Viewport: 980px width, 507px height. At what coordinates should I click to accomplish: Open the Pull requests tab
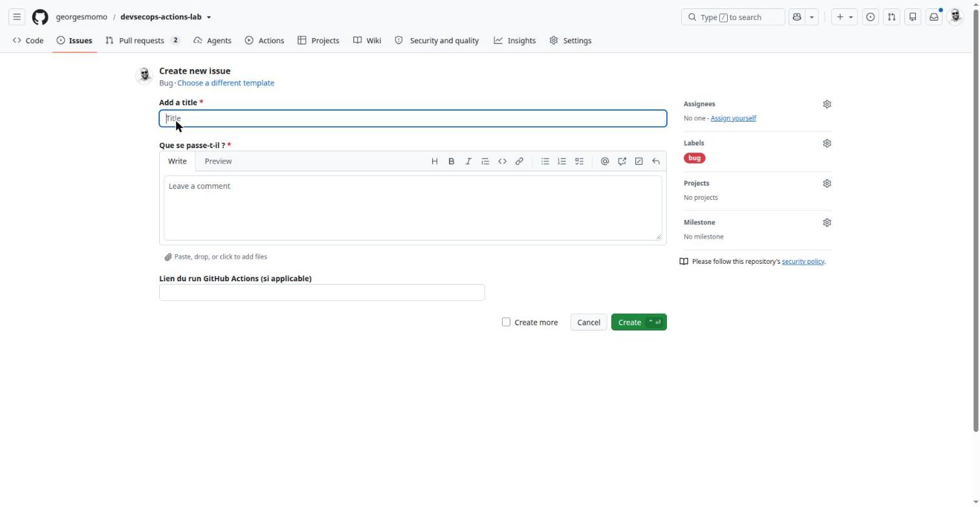[143, 41]
